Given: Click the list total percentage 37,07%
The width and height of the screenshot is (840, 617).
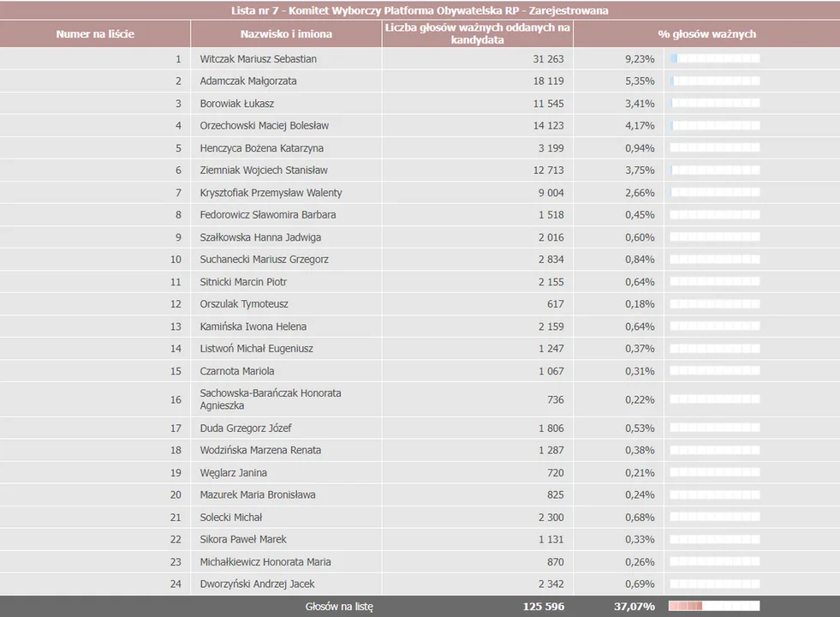Looking at the screenshot, I should pyautogui.click(x=634, y=606).
